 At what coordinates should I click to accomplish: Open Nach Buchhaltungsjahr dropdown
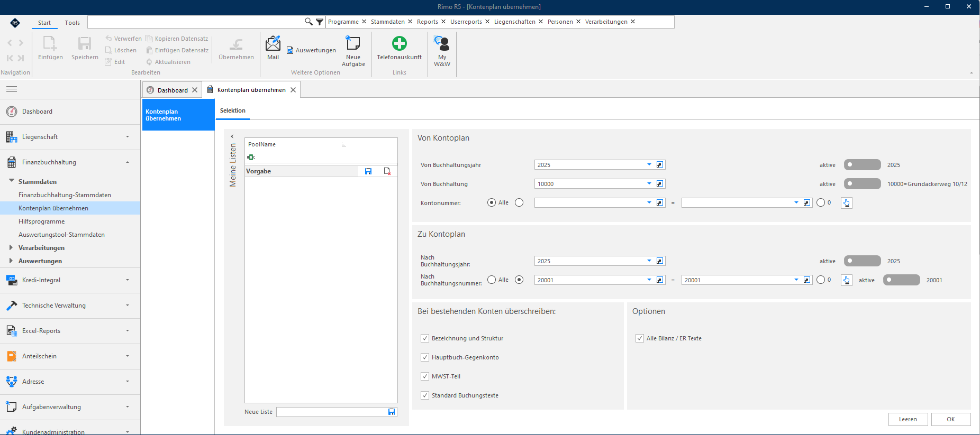[649, 261]
